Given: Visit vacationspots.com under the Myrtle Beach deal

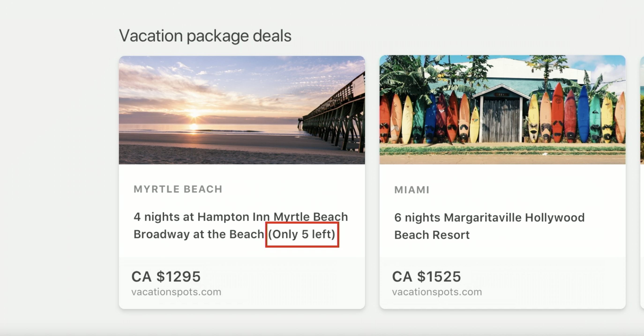Looking at the screenshot, I should pyautogui.click(x=176, y=292).
